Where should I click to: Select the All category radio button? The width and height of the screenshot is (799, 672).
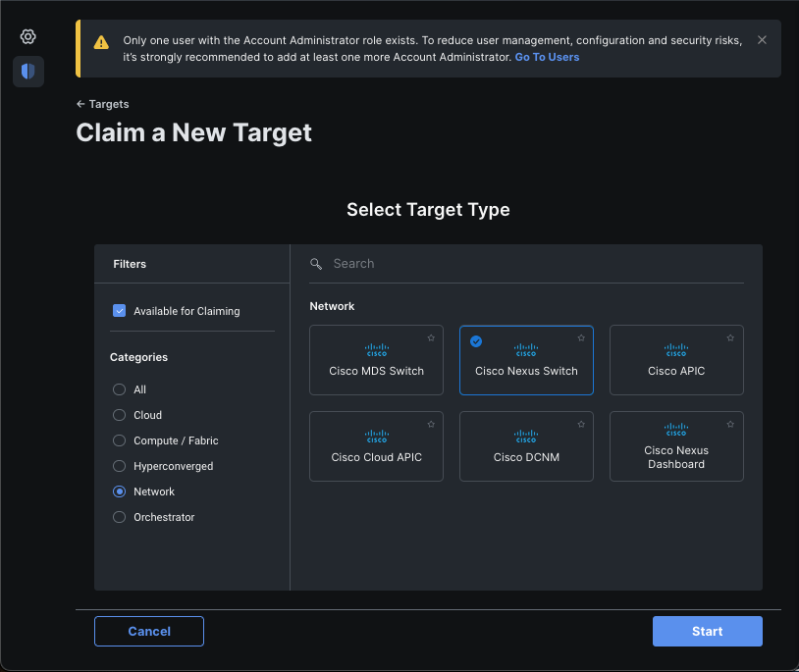coord(119,389)
